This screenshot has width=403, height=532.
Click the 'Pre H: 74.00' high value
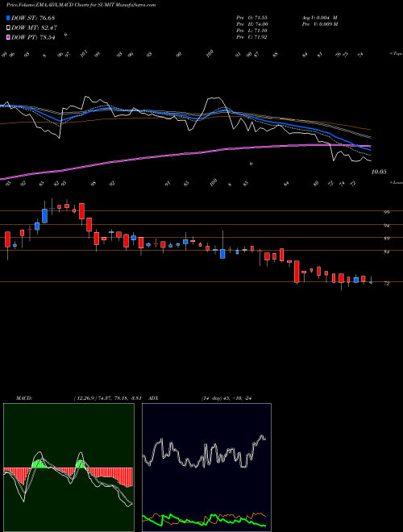[x=252, y=24]
